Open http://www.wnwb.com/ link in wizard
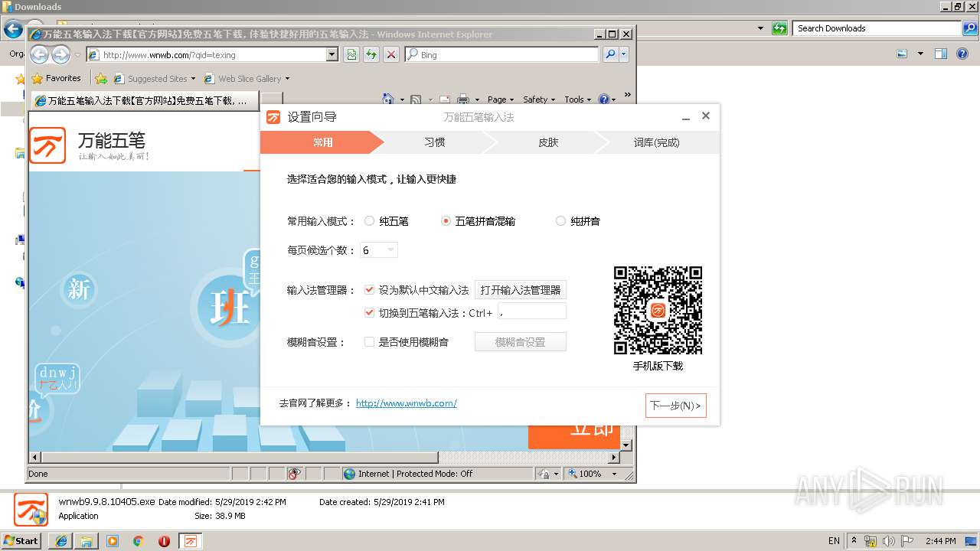Viewport: 980px width, 551px height. [407, 403]
